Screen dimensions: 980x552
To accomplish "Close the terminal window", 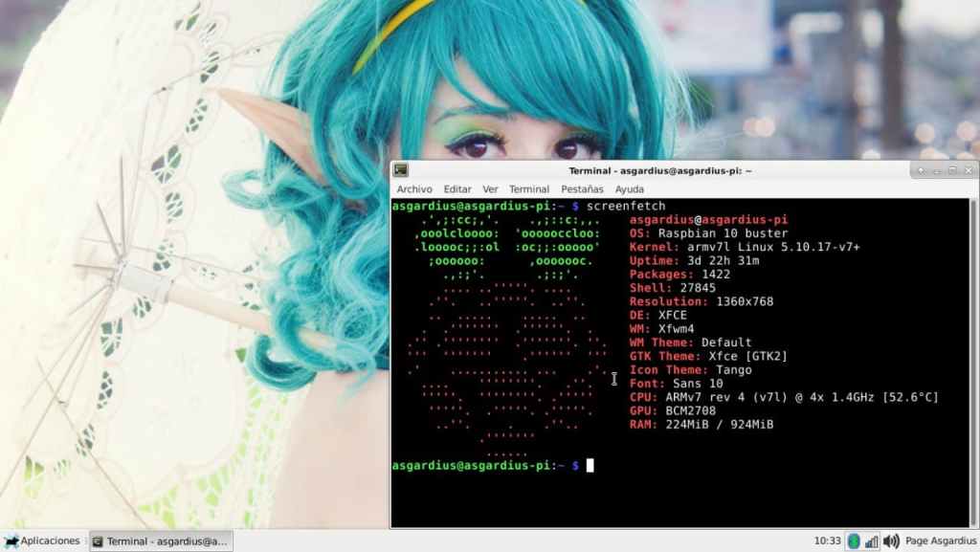I will point(968,170).
